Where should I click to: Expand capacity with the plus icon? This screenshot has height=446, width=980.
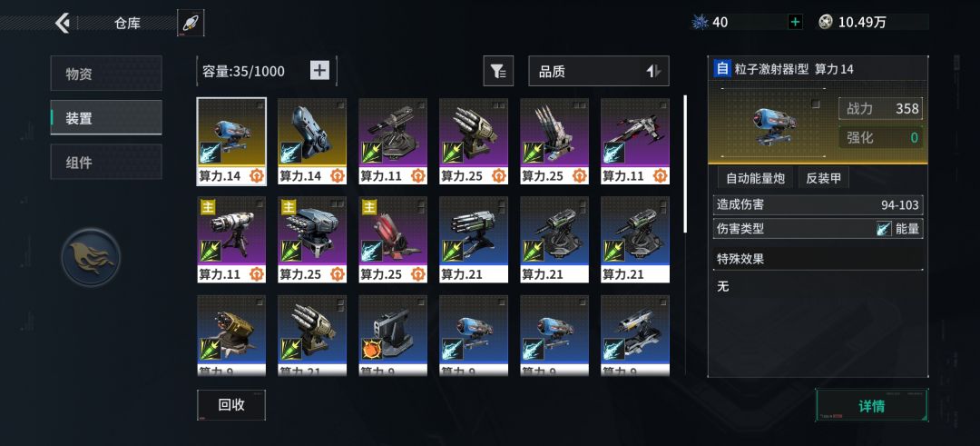click(319, 71)
